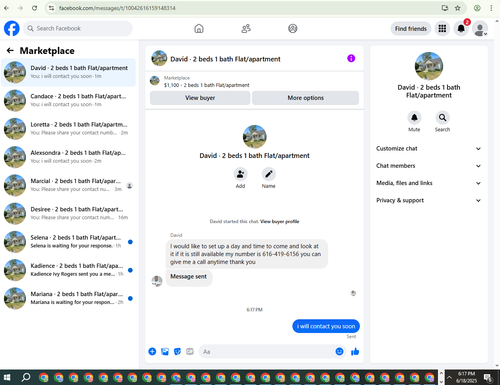This screenshot has width=500, height=385.
Task: Open the Home feed icon
Action: pyautogui.click(x=199, y=29)
